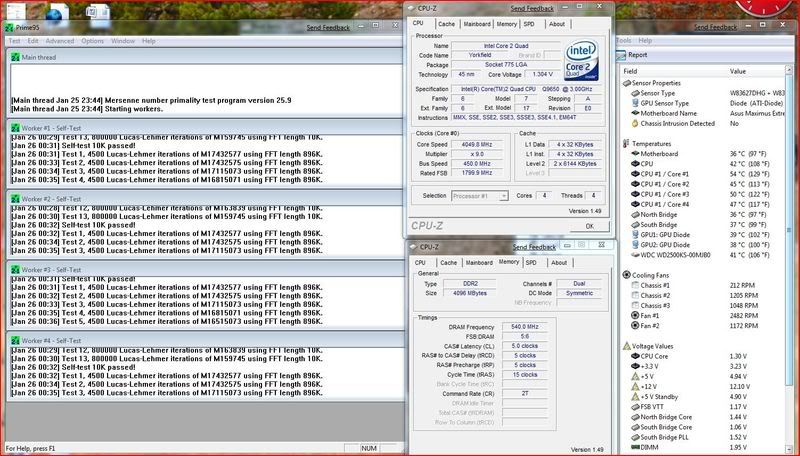Open the Tools menu in sensor window

tap(623, 40)
